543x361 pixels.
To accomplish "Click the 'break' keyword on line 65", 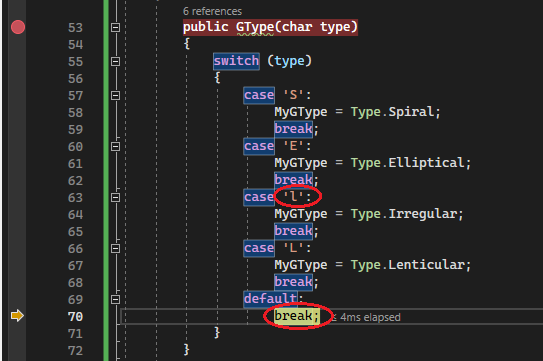I will click(294, 231).
